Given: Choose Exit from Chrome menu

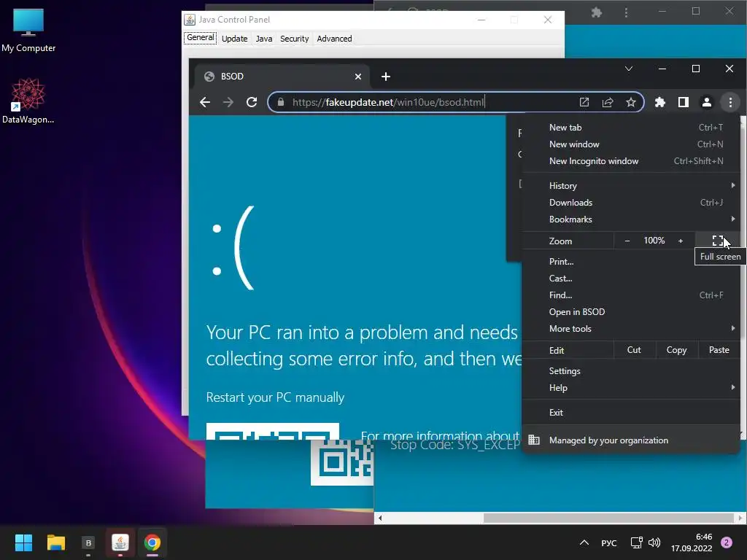Looking at the screenshot, I should [x=631, y=413].
